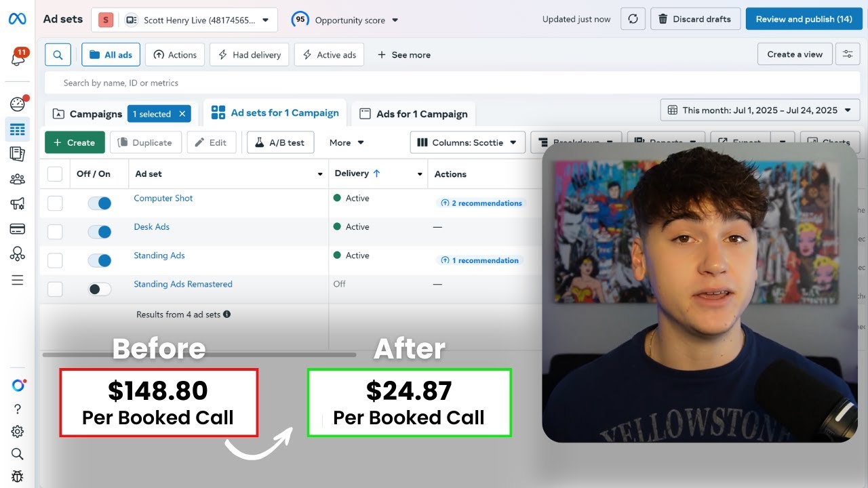
Task: Check the Desk Ads row checkbox
Action: [x=55, y=232]
